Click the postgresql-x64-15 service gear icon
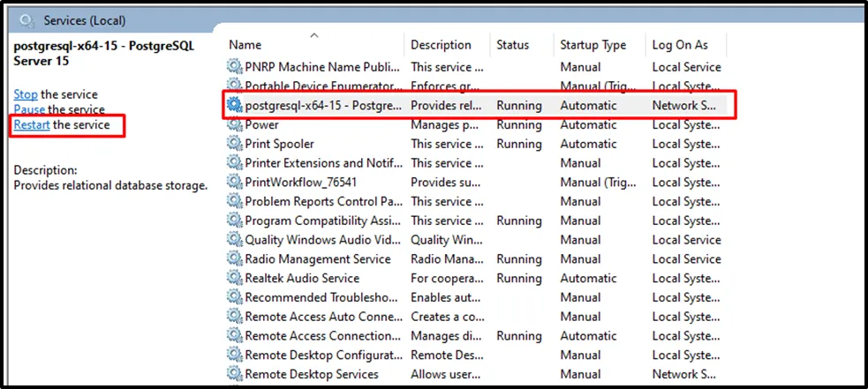The width and height of the screenshot is (868, 389). [234, 105]
